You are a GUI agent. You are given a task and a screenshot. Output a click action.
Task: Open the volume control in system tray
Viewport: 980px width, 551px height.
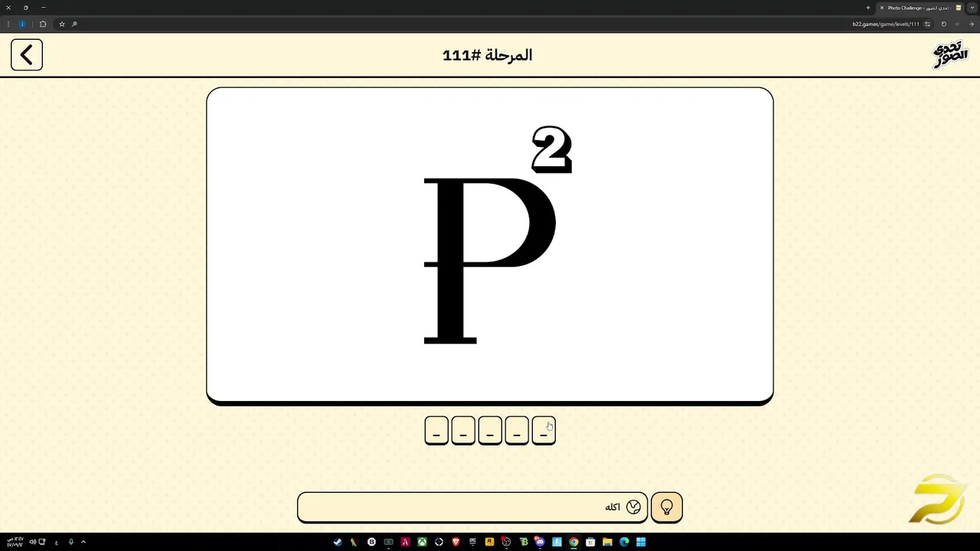[32, 542]
